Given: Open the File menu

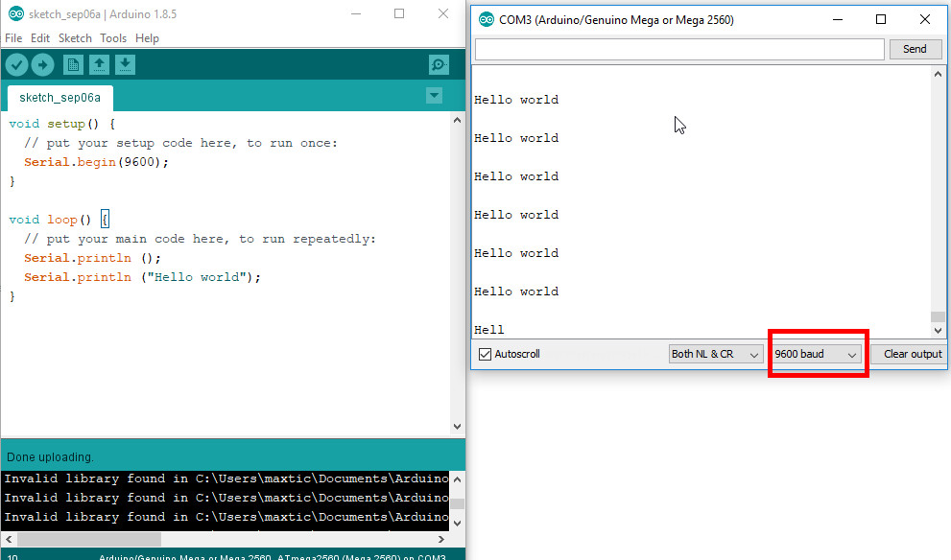Looking at the screenshot, I should (x=13, y=38).
